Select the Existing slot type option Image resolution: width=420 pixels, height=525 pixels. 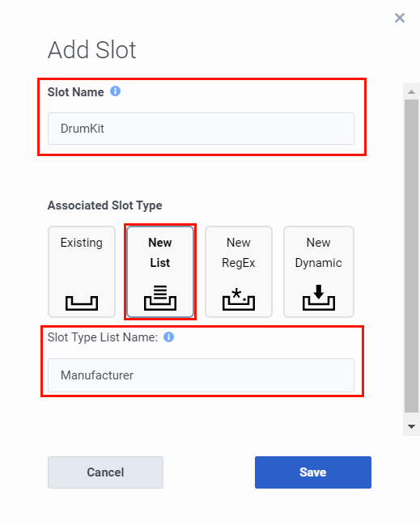82,272
